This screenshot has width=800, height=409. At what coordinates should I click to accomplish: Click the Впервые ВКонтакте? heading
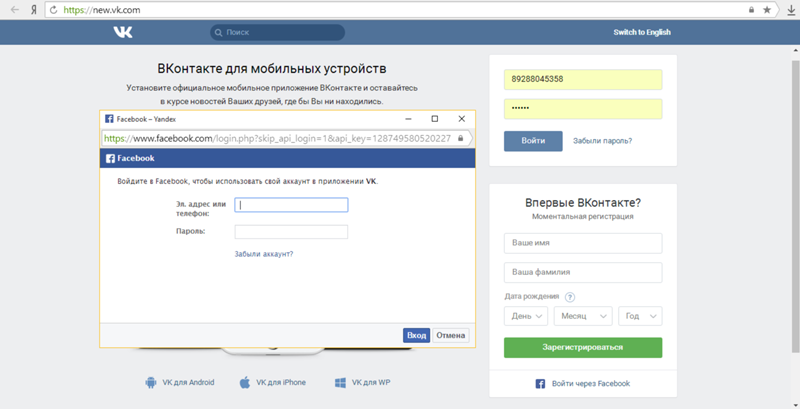[x=583, y=202]
